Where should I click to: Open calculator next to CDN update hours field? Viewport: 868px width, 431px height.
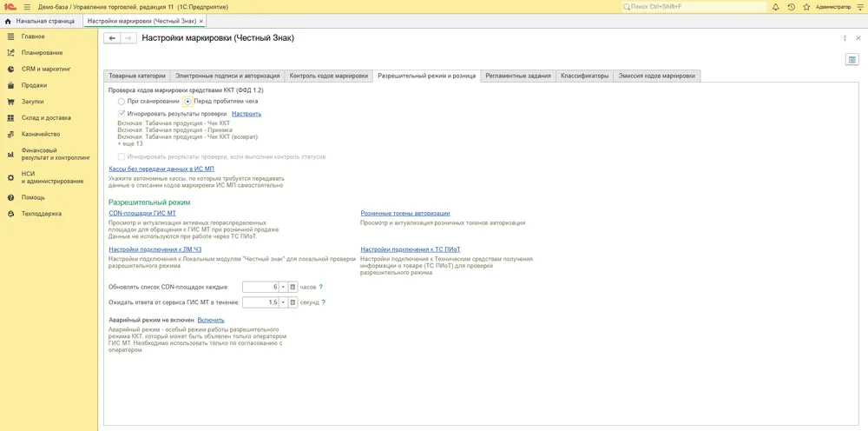coord(293,287)
